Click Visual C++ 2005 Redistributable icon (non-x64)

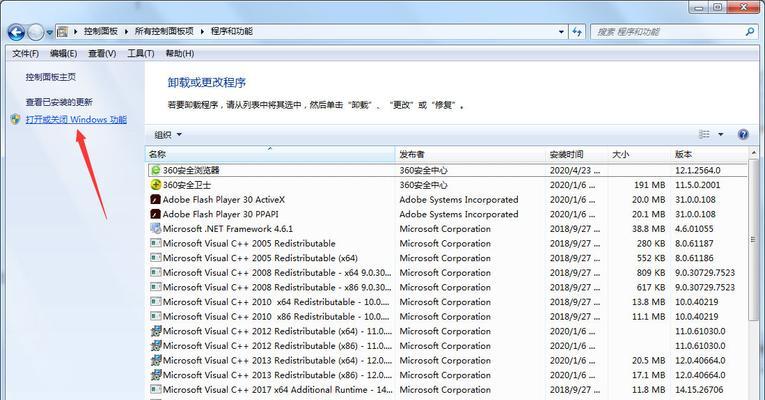click(x=156, y=243)
